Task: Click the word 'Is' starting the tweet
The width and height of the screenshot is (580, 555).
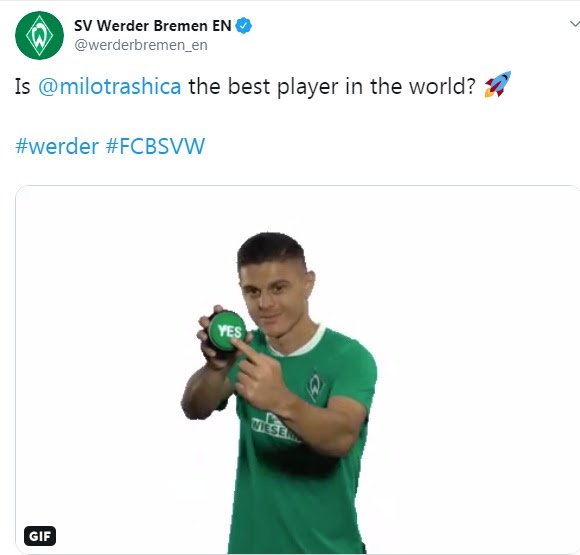Action: pos(23,87)
